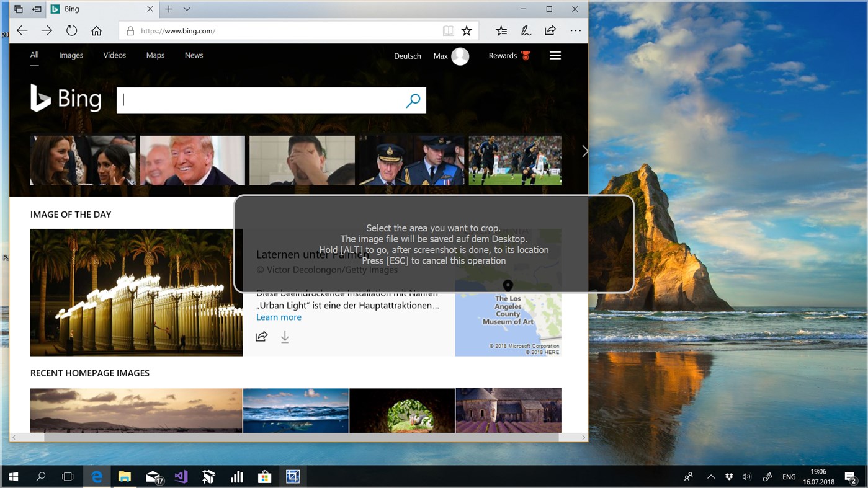This screenshot has height=488, width=868.
Task: Open Edge Settings via ellipsis icon
Action: pyautogui.click(x=576, y=30)
